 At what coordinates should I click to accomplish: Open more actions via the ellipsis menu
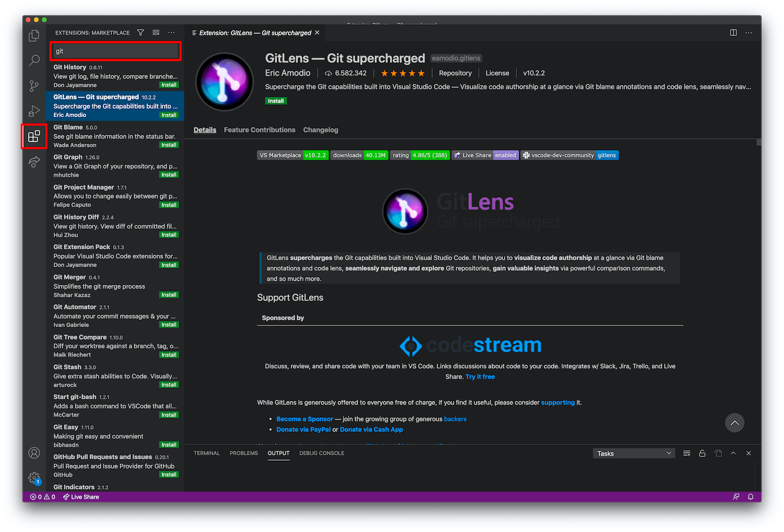(749, 32)
